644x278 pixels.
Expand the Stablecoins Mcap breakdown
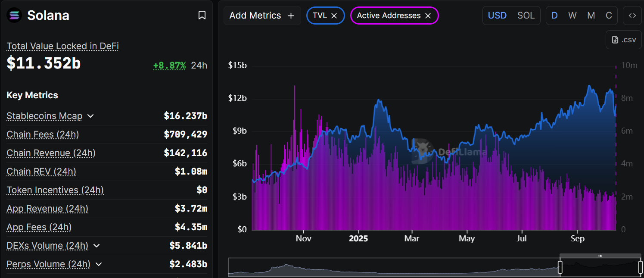[x=90, y=116]
